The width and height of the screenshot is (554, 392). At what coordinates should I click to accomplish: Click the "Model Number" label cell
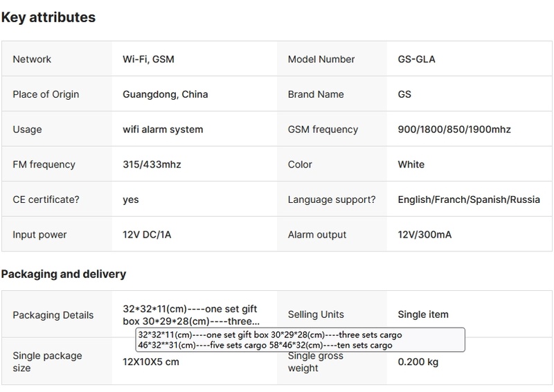tap(321, 60)
